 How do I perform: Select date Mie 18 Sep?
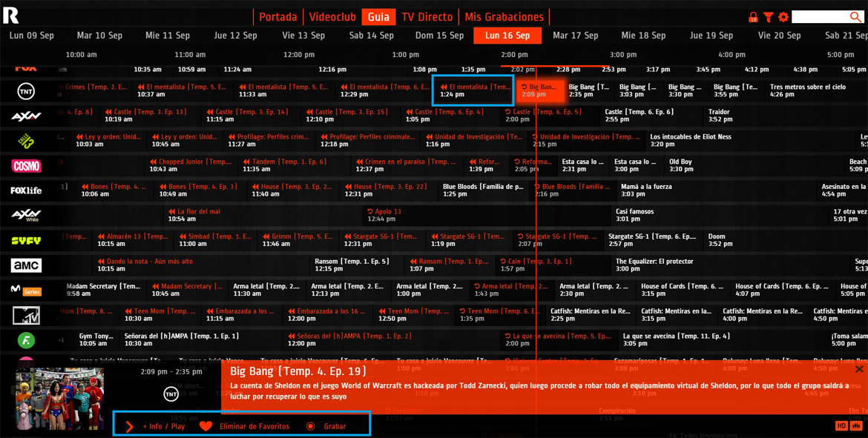[x=643, y=36]
